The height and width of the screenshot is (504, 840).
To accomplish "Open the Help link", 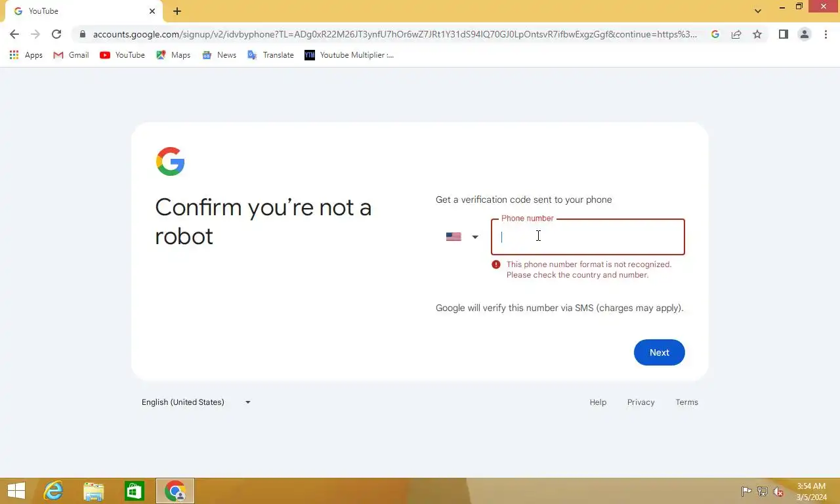I will pyautogui.click(x=598, y=402).
